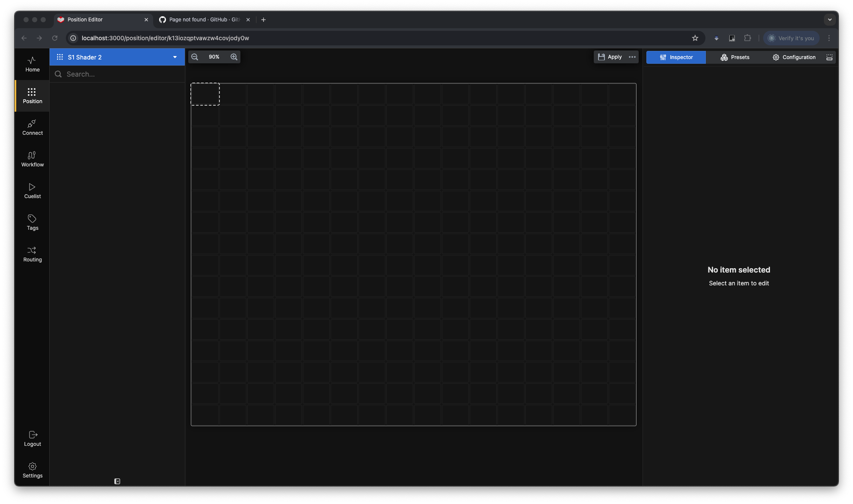This screenshot has width=853, height=504.
Task: Open Settings in the sidebar
Action: [32, 470]
